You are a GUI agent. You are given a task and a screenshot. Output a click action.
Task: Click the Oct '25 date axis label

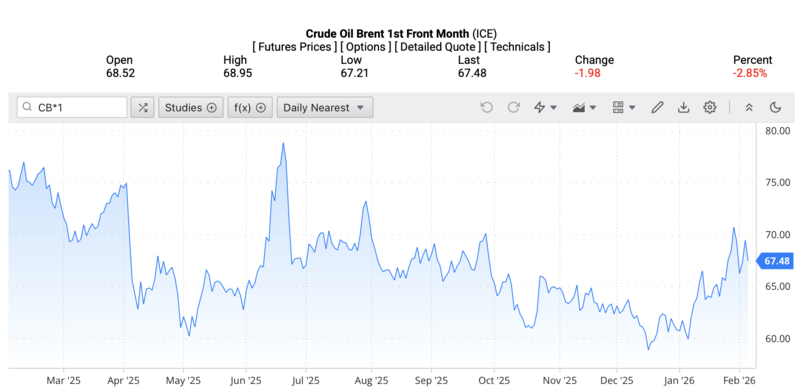pyautogui.click(x=494, y=381)
